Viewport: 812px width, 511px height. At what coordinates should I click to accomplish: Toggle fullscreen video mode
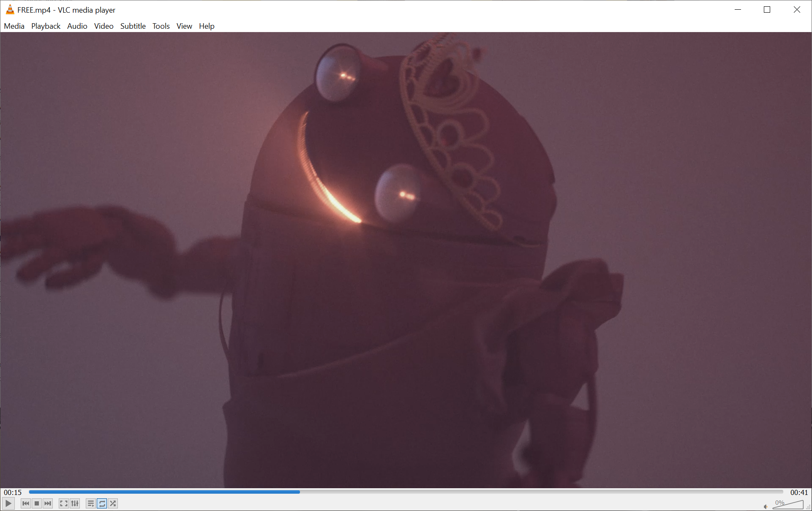64,503
